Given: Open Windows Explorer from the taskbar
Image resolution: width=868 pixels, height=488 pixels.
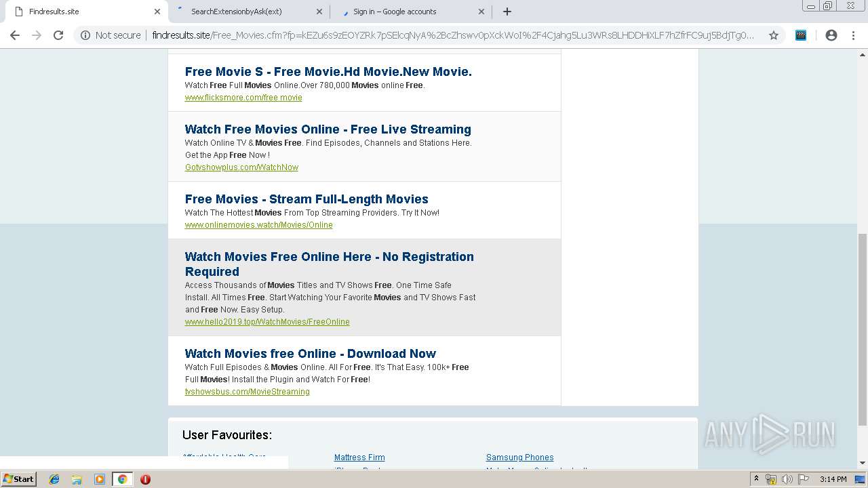Looking at the screenshot, I should [77, 479].
